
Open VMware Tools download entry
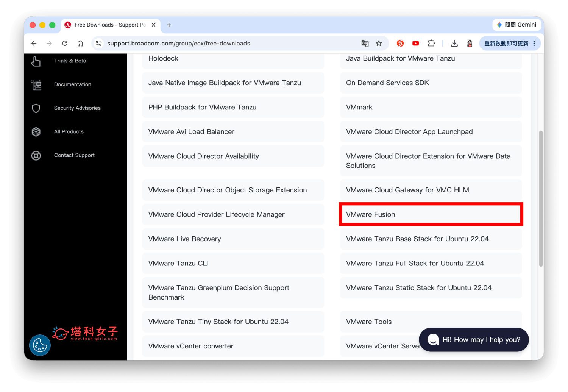pos(431,322)
